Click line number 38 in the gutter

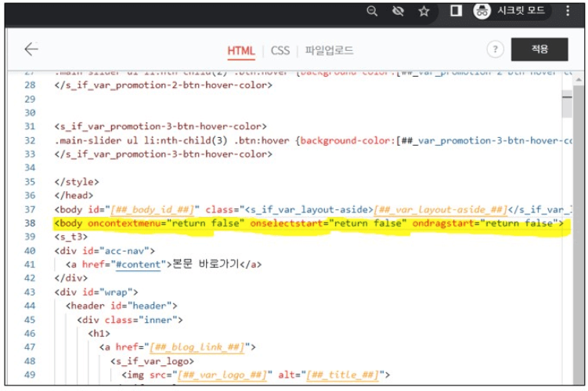point(30,223)
